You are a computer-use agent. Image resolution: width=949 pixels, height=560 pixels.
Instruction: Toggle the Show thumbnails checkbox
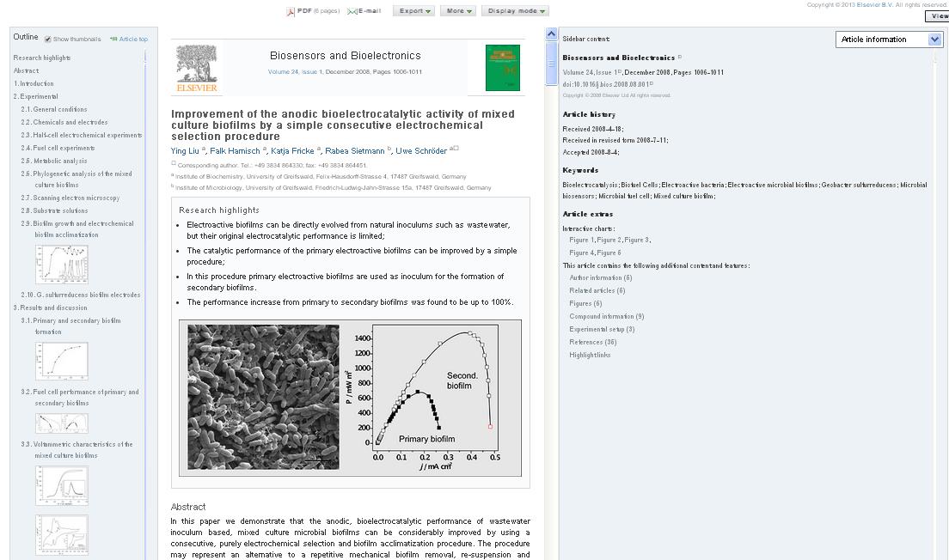48,40
